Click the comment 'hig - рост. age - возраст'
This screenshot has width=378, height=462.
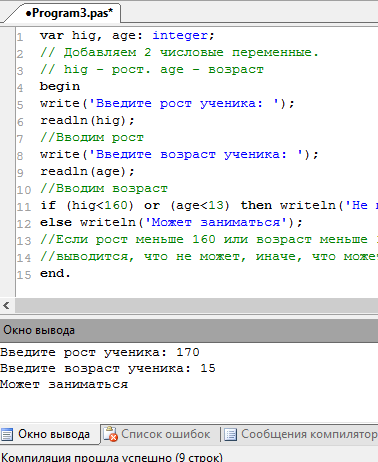point(152,70)
